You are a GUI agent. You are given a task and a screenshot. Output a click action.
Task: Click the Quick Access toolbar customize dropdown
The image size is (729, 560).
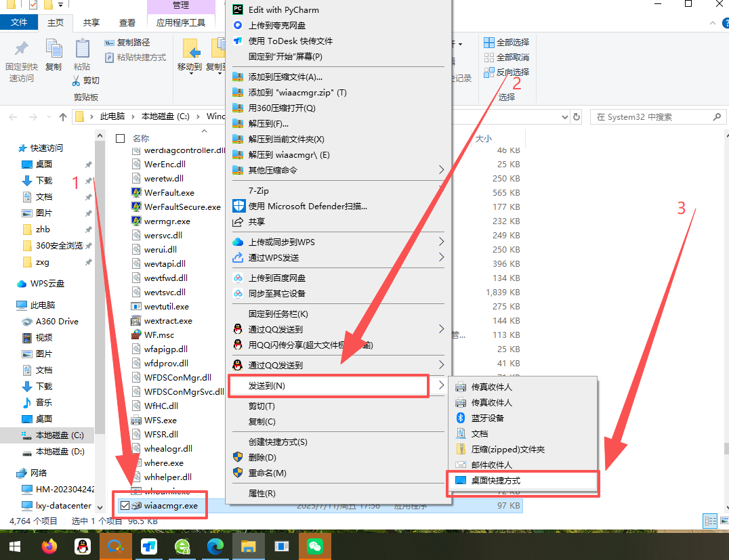(x=60, y=5)
